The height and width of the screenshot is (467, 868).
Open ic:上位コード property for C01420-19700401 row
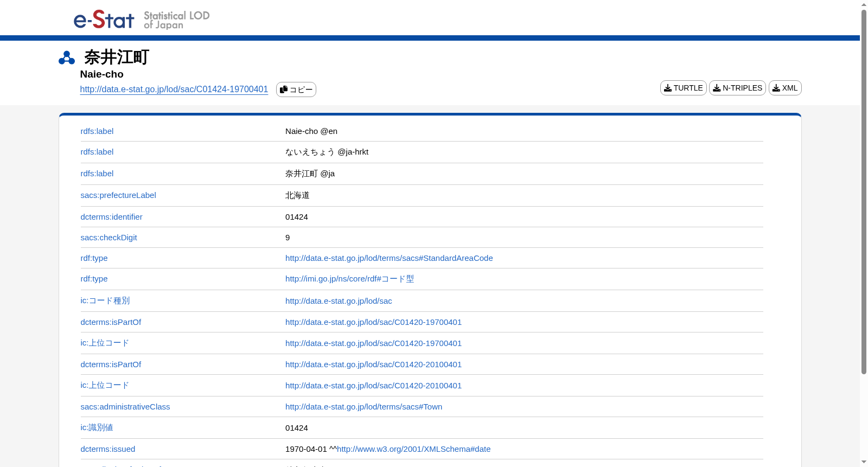pos(105,343)
